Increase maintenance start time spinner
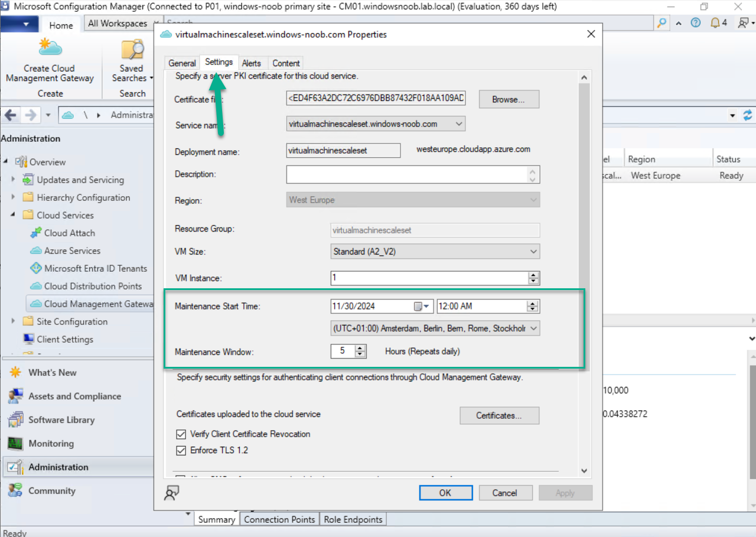756x537 pixels. 533,303
